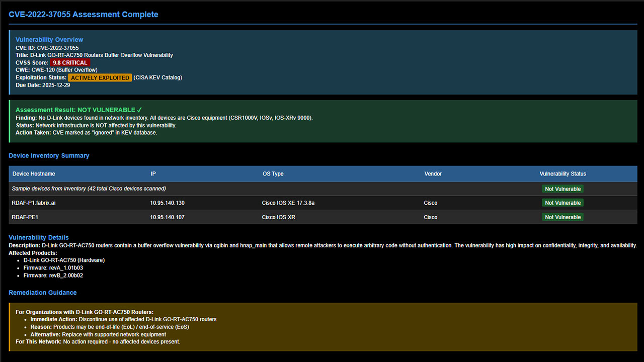Screen dimensions: 644x362
Task: Click IP address 10.95.140.107
Action: (167, 217)
